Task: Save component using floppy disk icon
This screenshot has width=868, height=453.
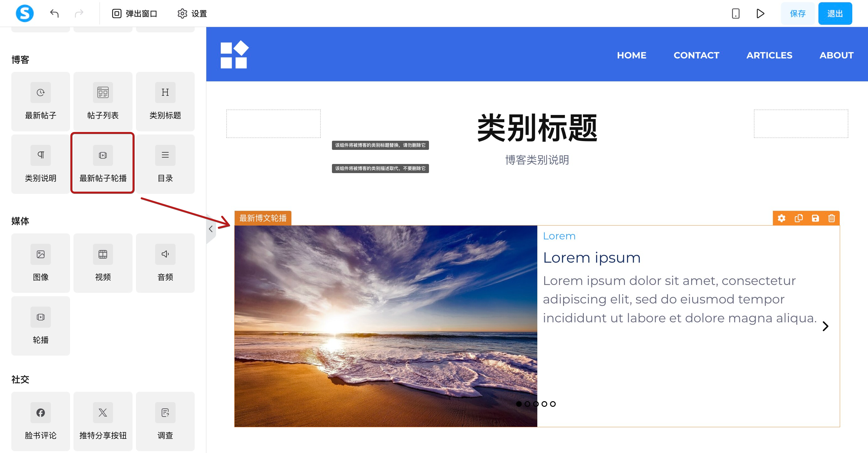Action: pos(815,218)
